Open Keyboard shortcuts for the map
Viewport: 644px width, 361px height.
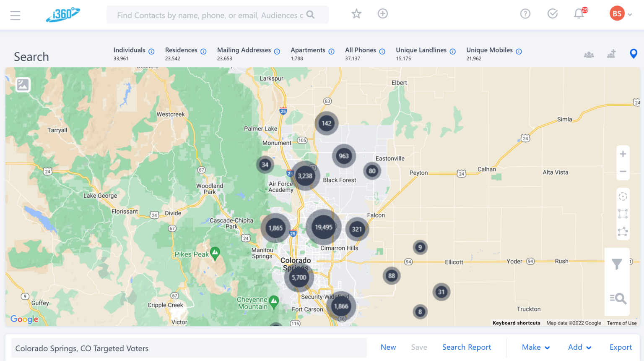tap(517, 323)
